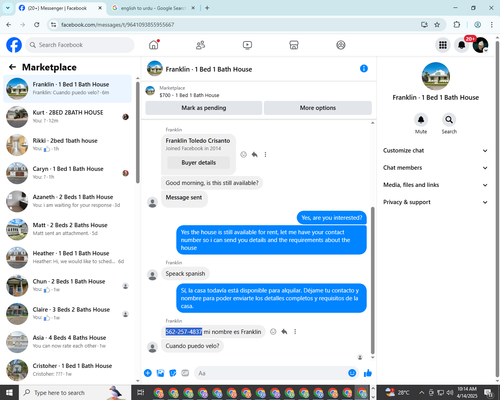500x400 pixels.
Task: Open the Marketplace storefront icon in top bar
Action: pos(294,45)
